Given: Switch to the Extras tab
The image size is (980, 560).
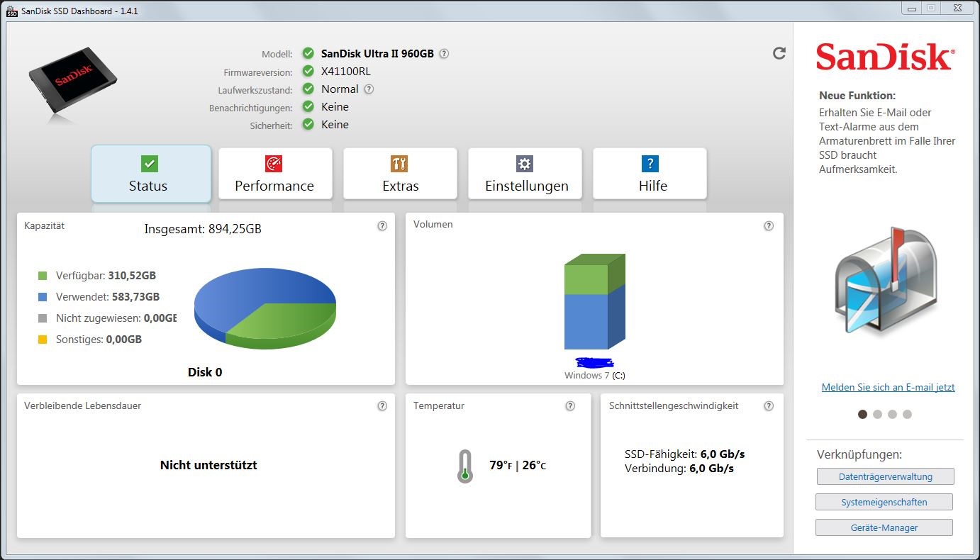Looking at the screenshot, I should [400, 174].
